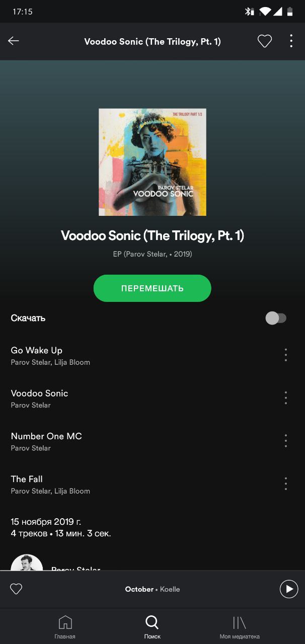Screen dimensions: 305x644
Task: Tap the Bluetooth status bar icon
Action: 249,11
